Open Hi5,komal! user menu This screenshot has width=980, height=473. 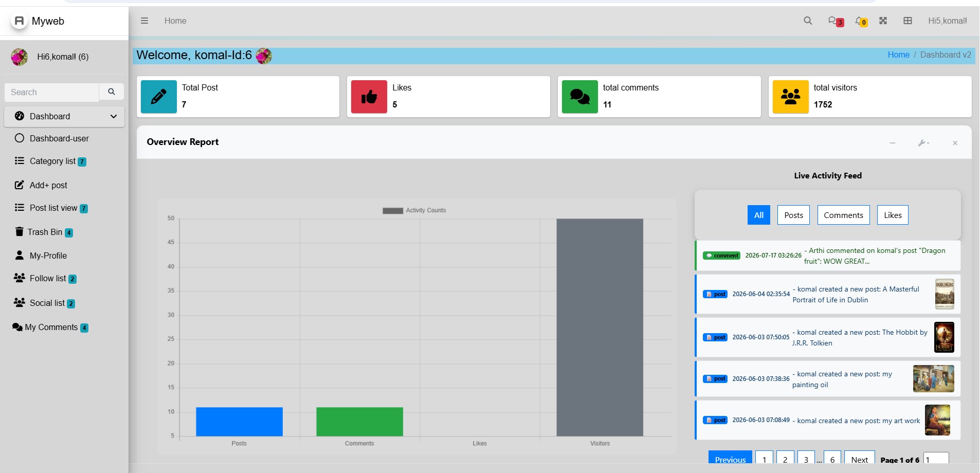click(x=948, y=21)
